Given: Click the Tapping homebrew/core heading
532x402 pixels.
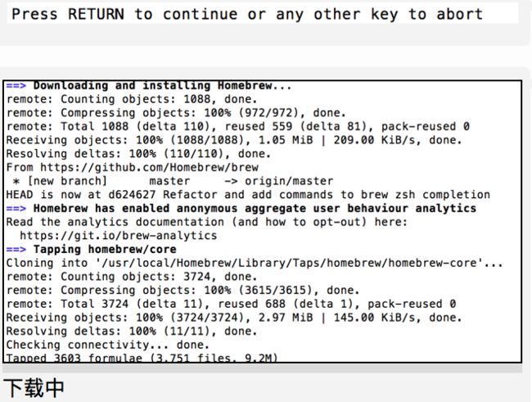Looking at the screenshot, I should click(105, 250).
